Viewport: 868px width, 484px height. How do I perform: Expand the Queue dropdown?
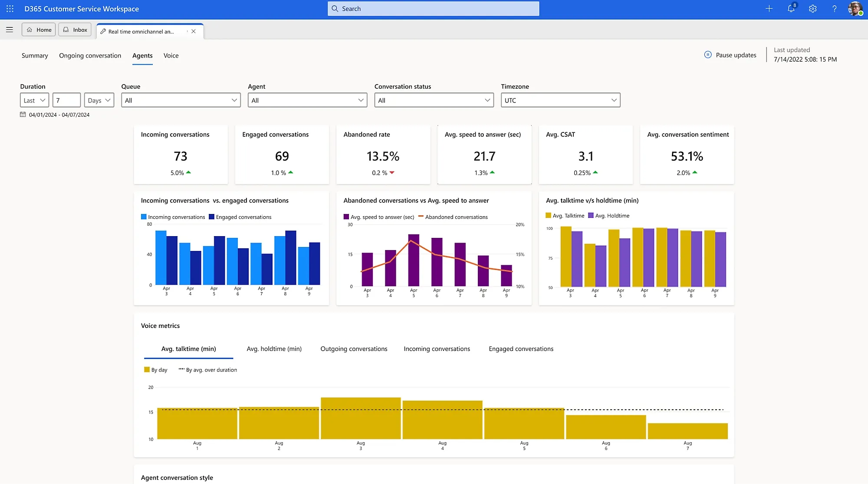(x=181, y=100)
